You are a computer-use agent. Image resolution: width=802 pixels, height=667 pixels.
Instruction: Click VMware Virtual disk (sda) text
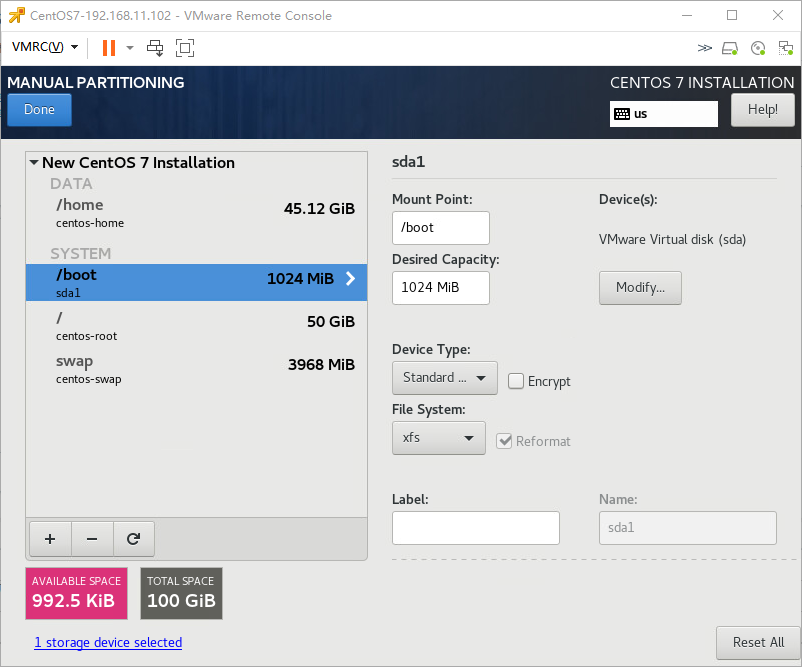(x=672, y=239)
